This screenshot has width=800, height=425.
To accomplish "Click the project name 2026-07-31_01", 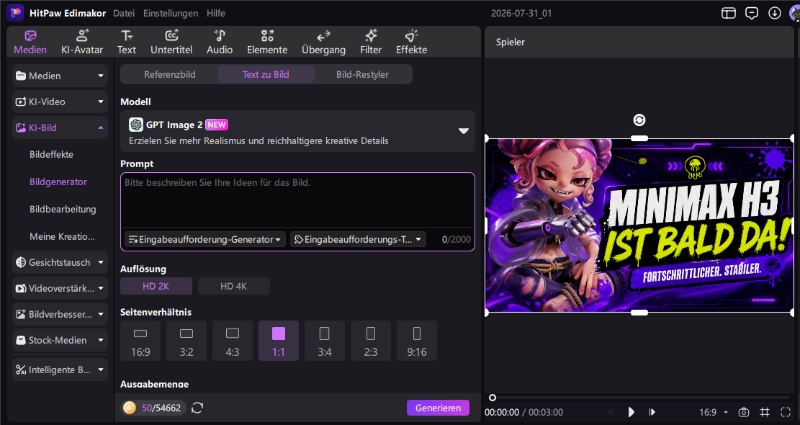I will (x=521, y=13).
